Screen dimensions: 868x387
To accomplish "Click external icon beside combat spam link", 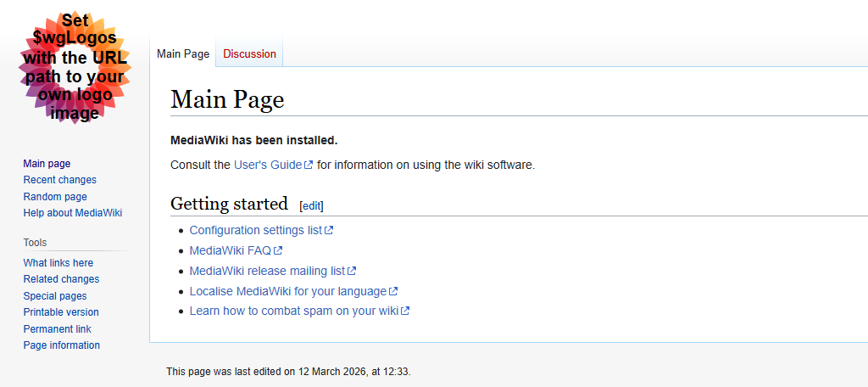I will tap(405, 311).
